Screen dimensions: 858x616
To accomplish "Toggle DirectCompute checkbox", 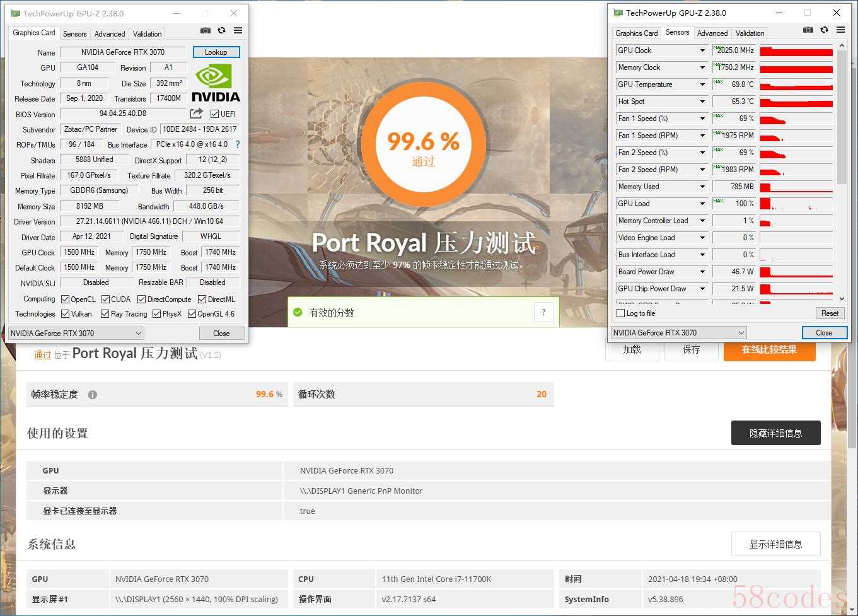I will click(x=141, y=299).
